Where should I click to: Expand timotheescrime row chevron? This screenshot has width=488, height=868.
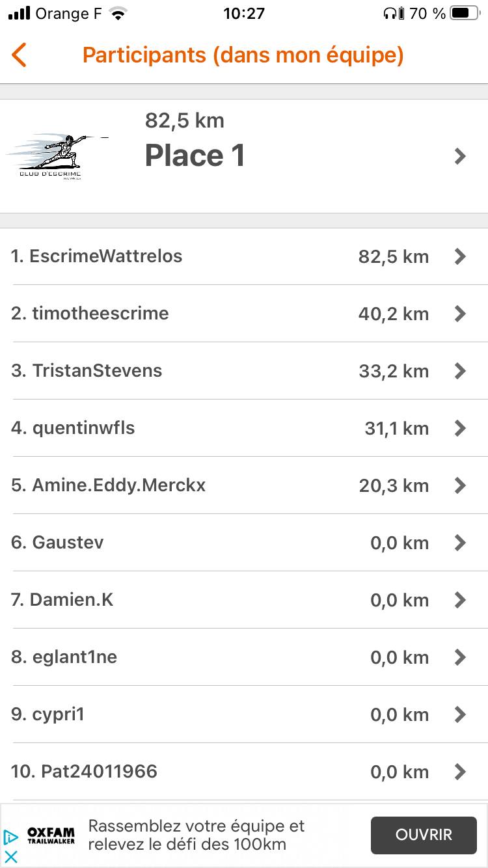coord(460,314)
